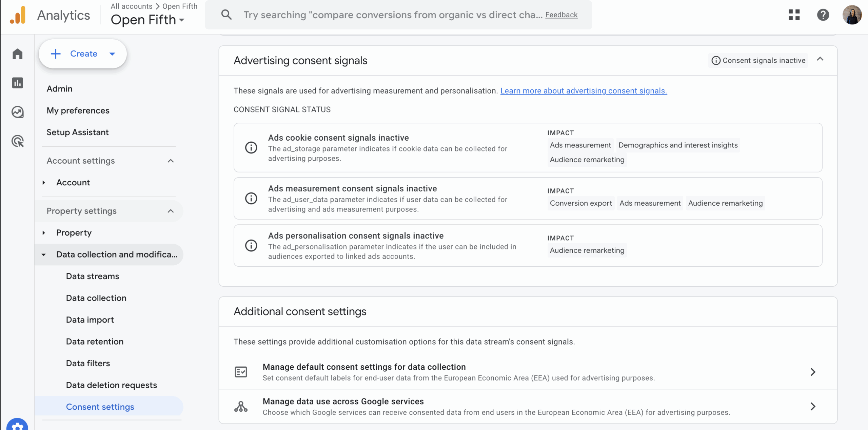Open Data retention page
The height and width of the screenshot is (430, 868).
point(95,342)
